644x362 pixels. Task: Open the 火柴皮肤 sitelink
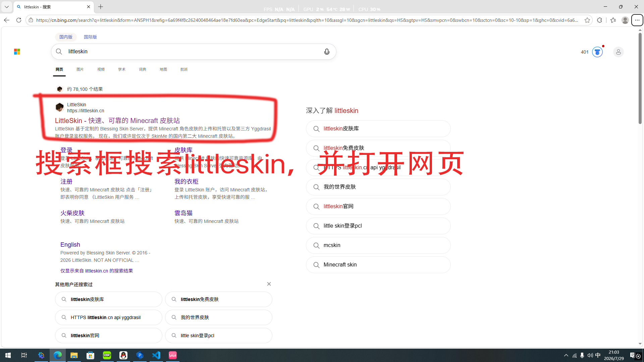(72, 213)
